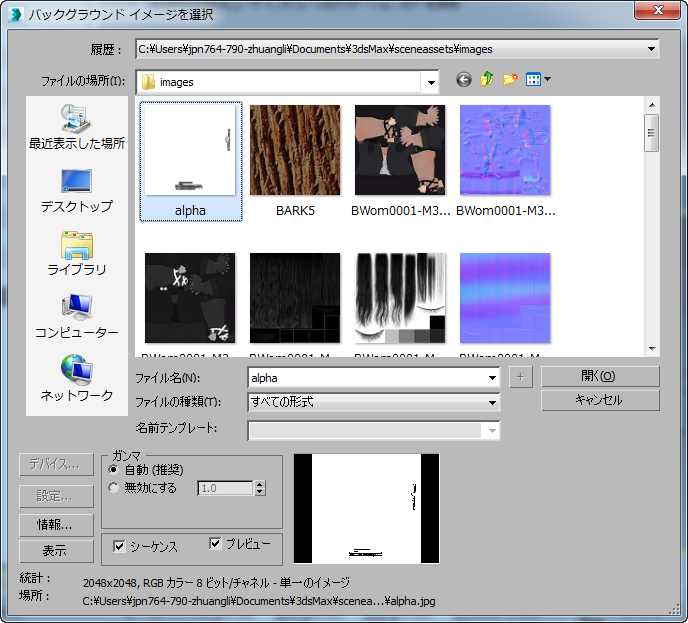Select the dark hair texture thumbnail
Screen dimensions: 688x623
(x=295, y=298)
